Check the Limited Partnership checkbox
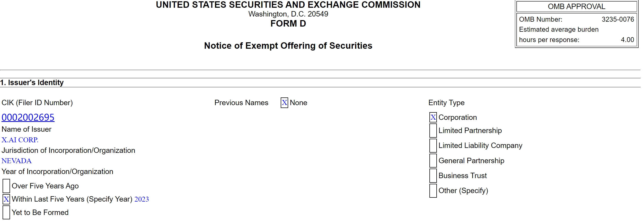Image resolution: width=644 pixels, height=224 pixels. pos(433,131)
